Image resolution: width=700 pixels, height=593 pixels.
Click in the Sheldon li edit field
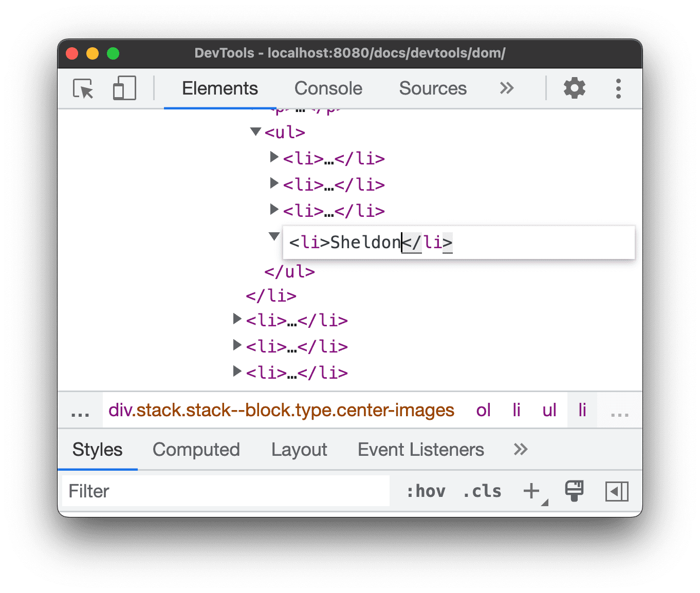(x=458, y=242)
